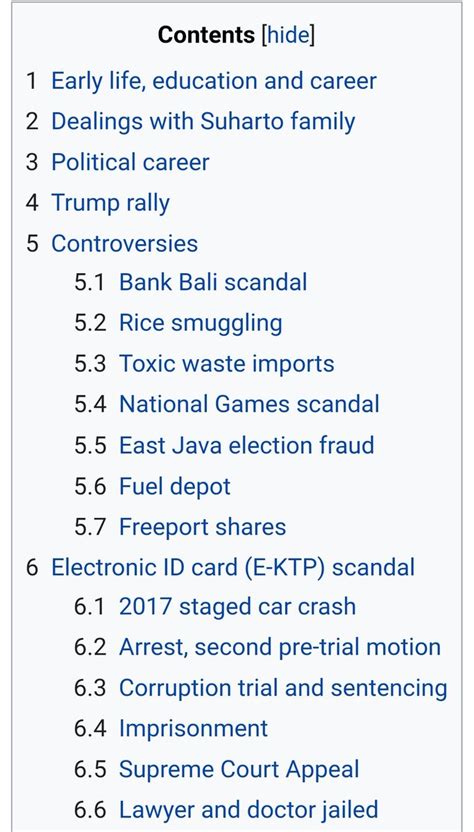Open Freeport shares subsection
Image resolution: width=474 pixels, height=832 pixels.
point(202,527)
